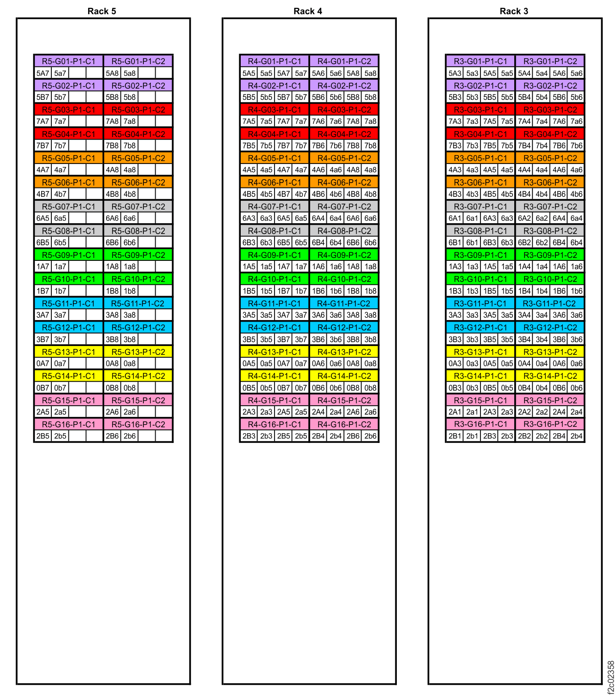The height and width of the screenshot is (697, 616).
Task: Select the red R4-G03-P1-C1 cell
Action: point(274,109)
